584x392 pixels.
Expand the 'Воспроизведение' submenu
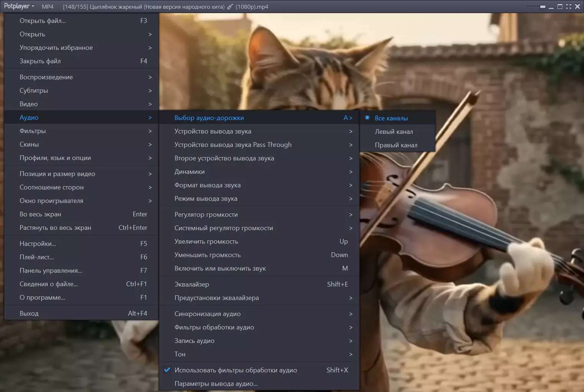(x=81, y=77)
